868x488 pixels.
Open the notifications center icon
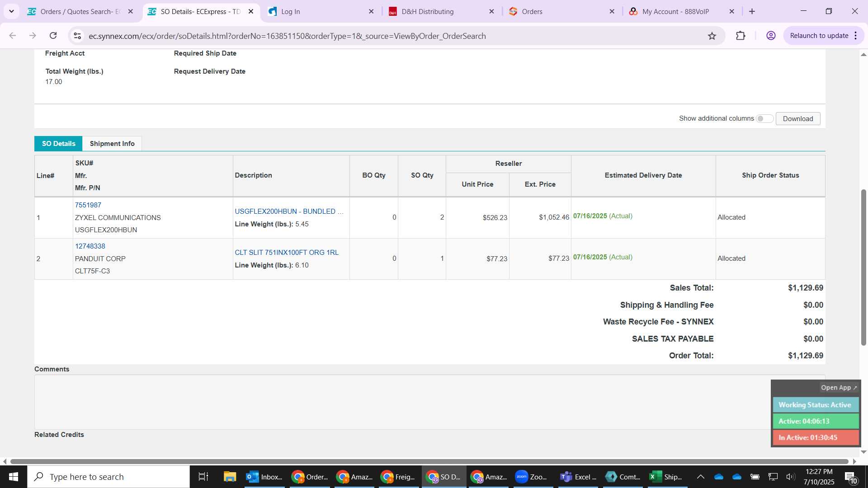[850, 477]
